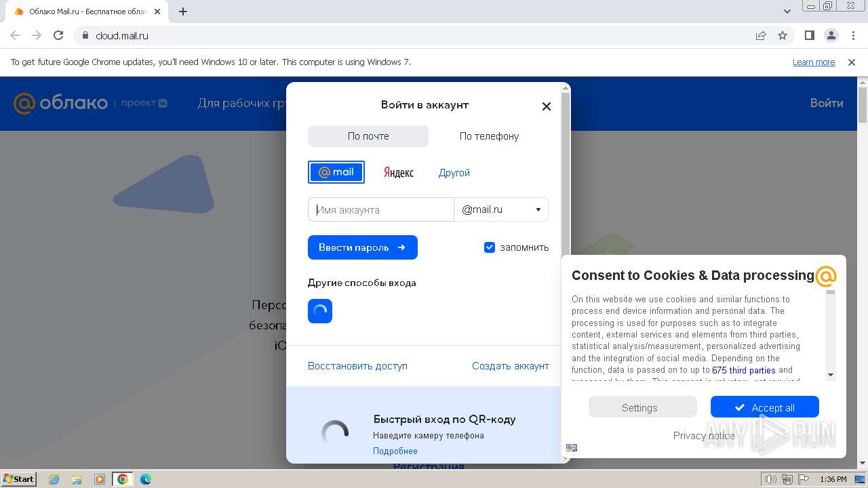Switch to По телефону tab

[x=489, y=136]
